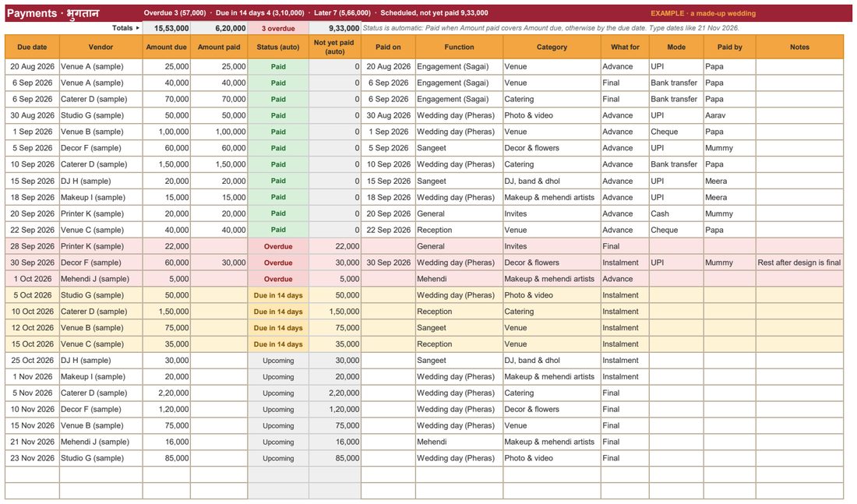Click the 'Function' column header
This screenshot has width=857, height=504.
tap(459, 47)
